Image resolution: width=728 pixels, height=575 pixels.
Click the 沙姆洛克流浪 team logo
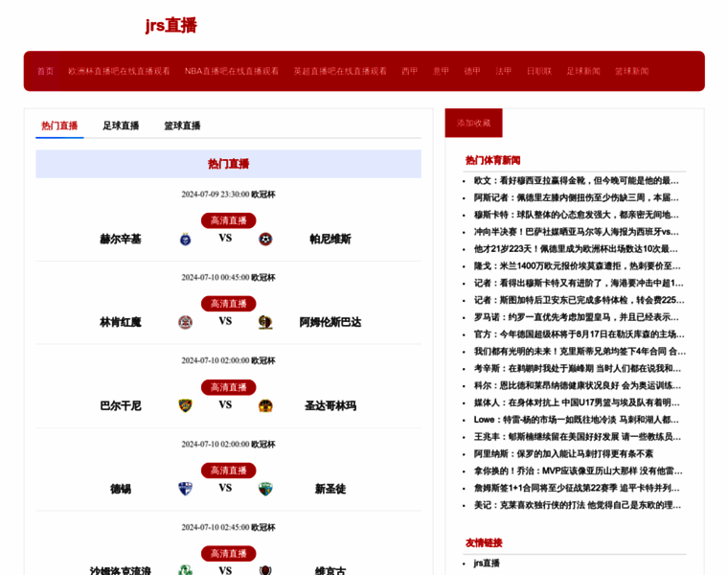pyautogui.click(x=185, y=570)
